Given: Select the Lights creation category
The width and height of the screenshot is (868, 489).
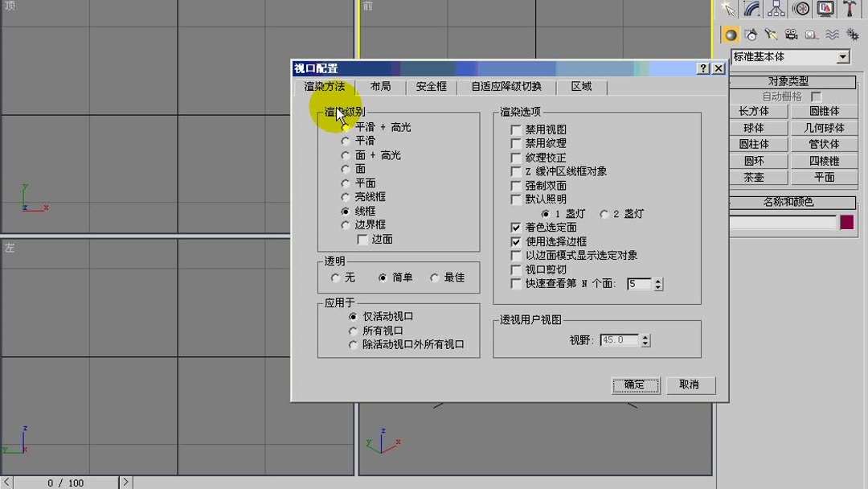Looking at the screenshot, I should click(771, 35).
